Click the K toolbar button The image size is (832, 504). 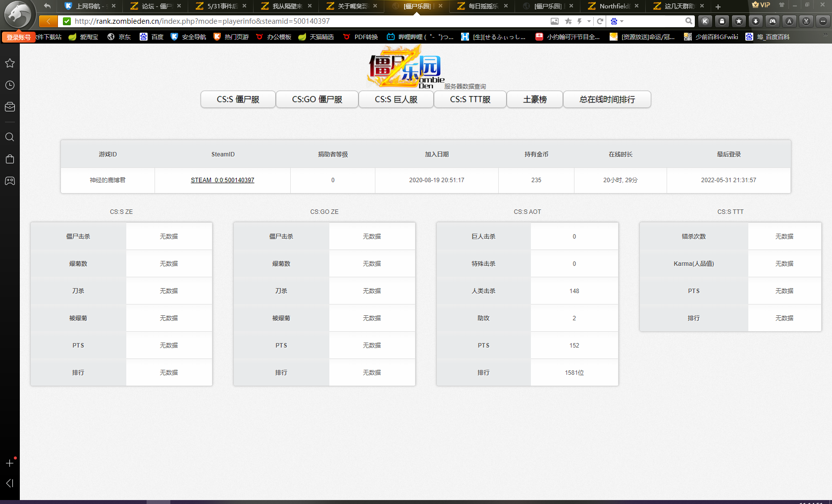[705, 21]
